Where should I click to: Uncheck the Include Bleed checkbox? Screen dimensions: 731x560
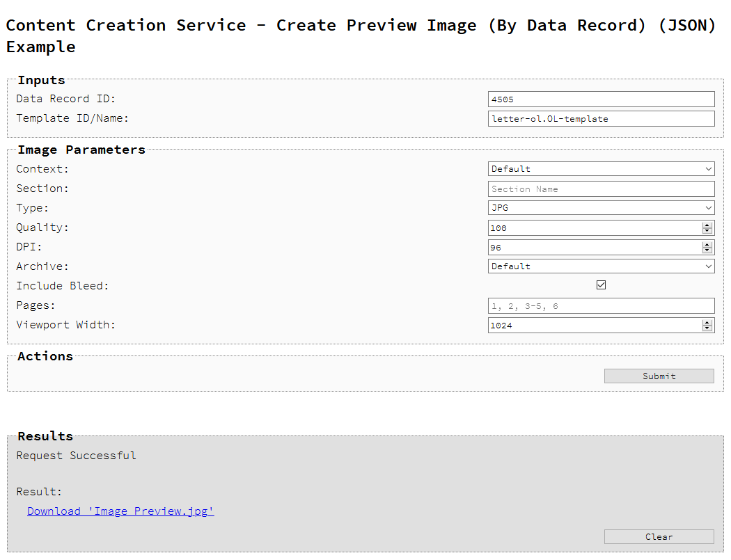tap(601, 285)
